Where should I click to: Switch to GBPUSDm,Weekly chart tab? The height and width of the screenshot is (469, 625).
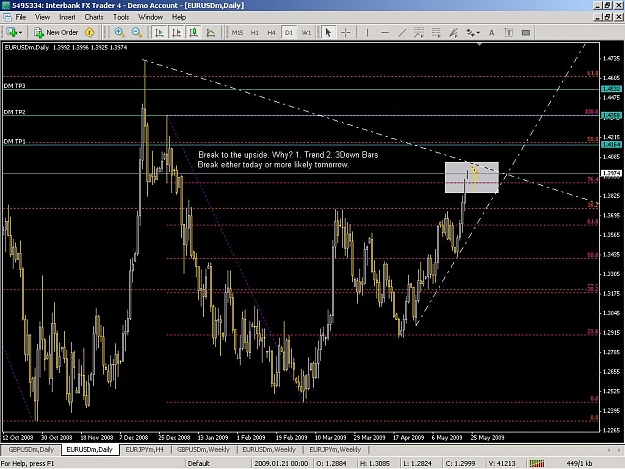pyautogui.click(x=203, y=449)
